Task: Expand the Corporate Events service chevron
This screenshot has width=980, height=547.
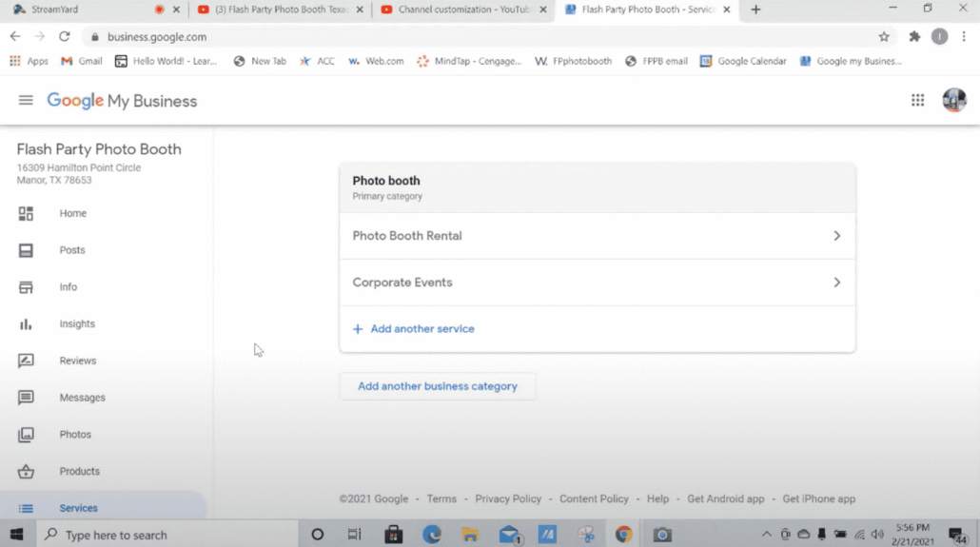Action: point(837,283)
